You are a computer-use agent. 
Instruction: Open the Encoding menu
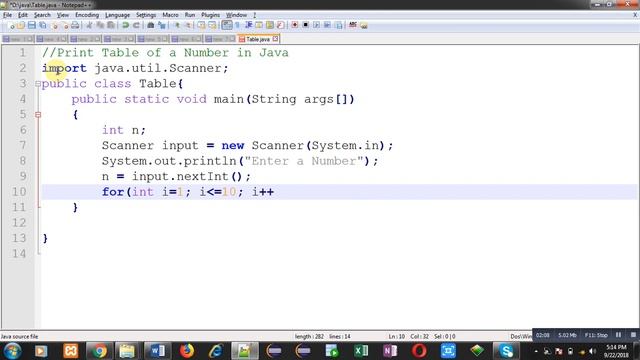tap(87, 15)
